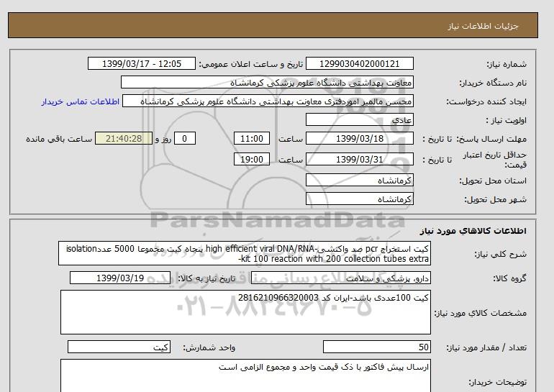Screen dimensions: 554x392
Task: Select the label شماره نیاز
Action: point(507,64)
